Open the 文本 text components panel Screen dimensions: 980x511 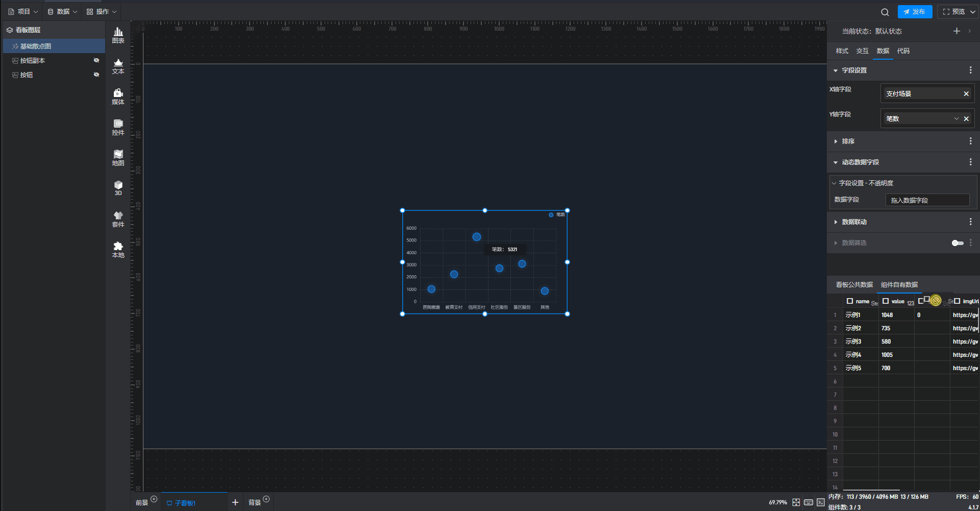(118, 66)
